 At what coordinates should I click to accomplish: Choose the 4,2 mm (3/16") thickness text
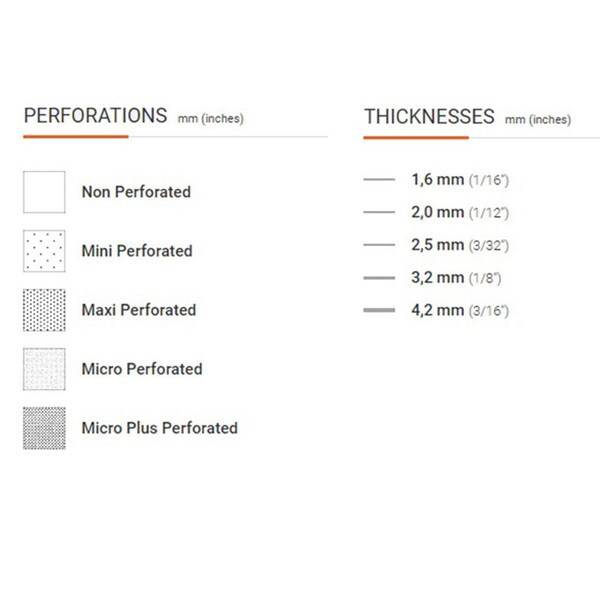460,310
